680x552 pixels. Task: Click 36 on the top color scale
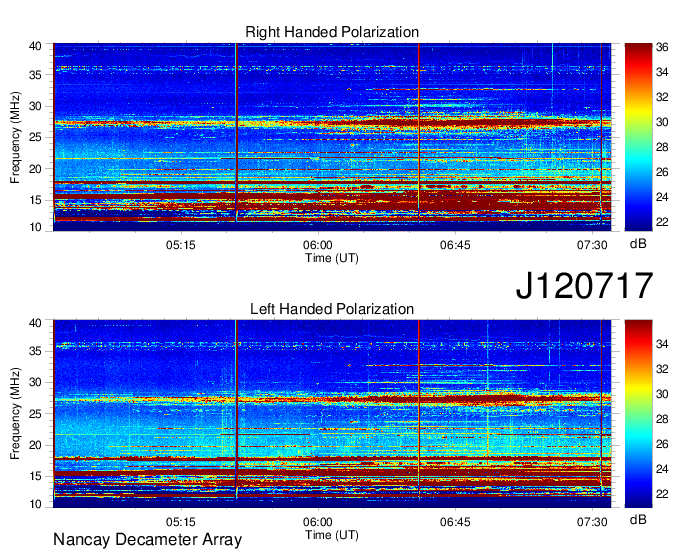[662, 47]
